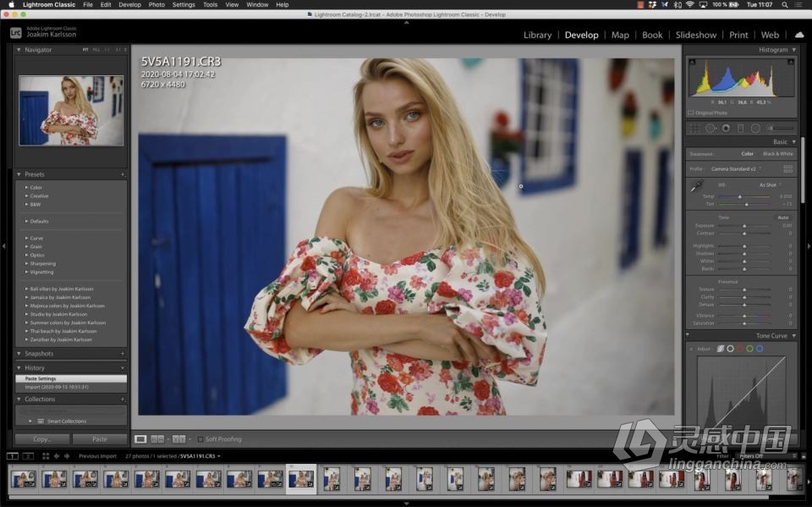Select the Red Eye Correction tool icon

(726, 128)
